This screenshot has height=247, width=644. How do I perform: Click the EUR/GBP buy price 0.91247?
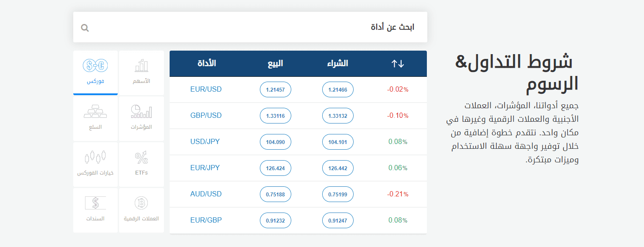(338, 220)
